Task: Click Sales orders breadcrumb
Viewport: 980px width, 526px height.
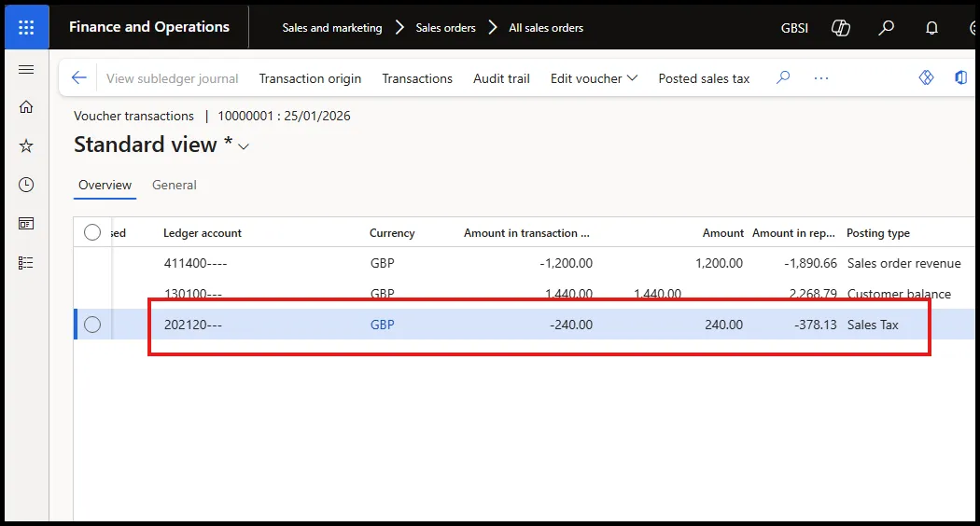Action: click(445, 27)
